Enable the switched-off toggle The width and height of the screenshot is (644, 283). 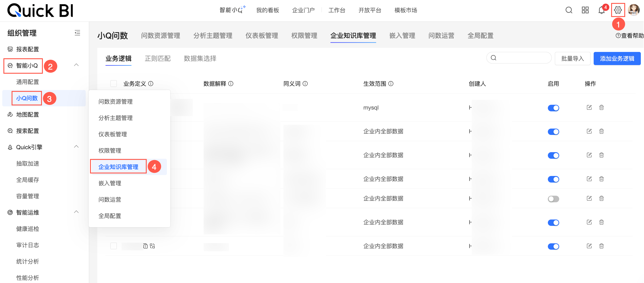pyautogui.click(x=553, y=199)
